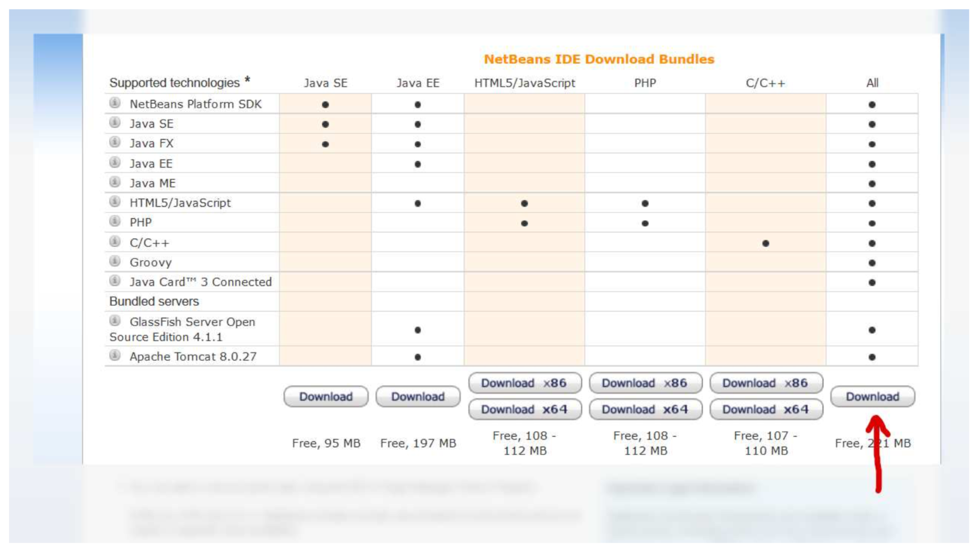The width and height of the screenshot is (980, 552).
Task: Click the 'Java EE' column header
Action: 418,83
